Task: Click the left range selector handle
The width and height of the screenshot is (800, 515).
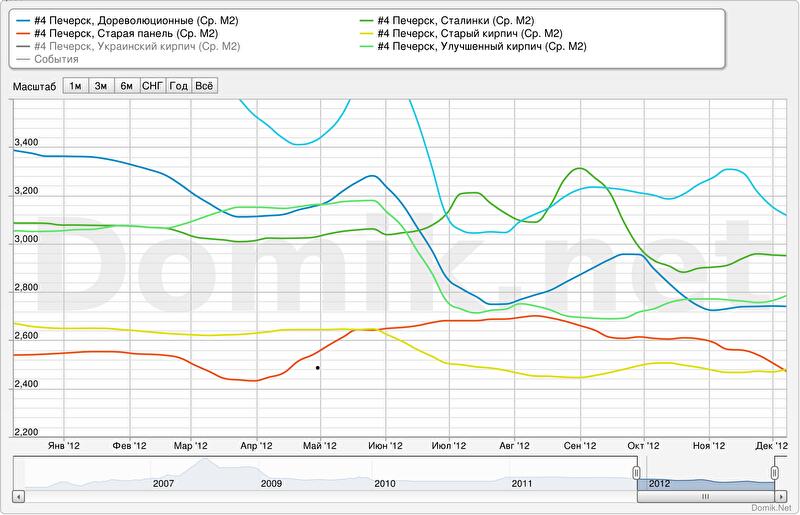Action: tap(637, 471)
